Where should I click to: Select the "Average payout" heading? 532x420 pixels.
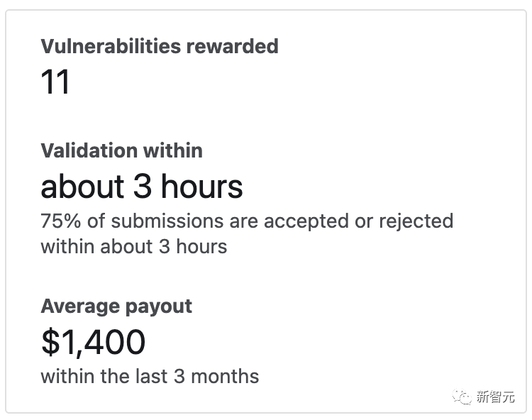116,306
